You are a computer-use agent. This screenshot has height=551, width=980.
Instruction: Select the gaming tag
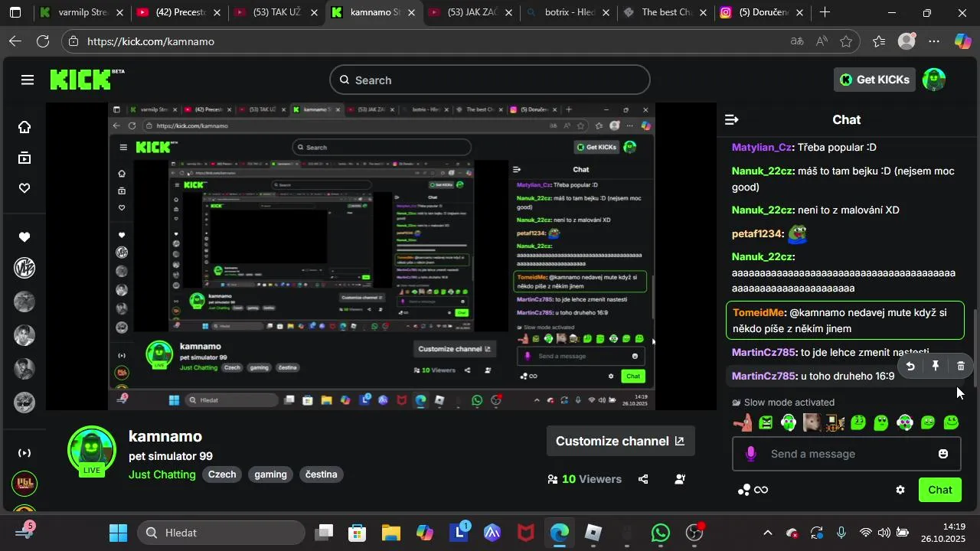click(x=270, y=474)
